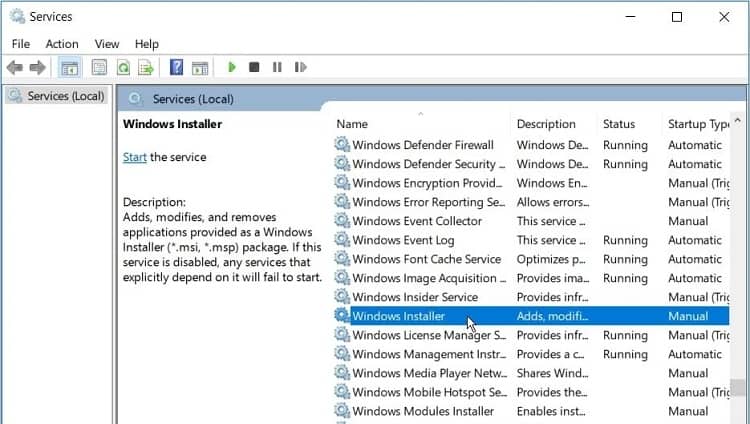
Task: Open the Help toolbar icon
Action: coord(176,67)
